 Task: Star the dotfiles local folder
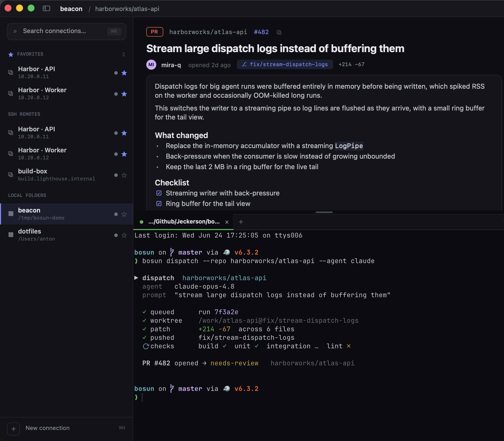tap(124, 235)
